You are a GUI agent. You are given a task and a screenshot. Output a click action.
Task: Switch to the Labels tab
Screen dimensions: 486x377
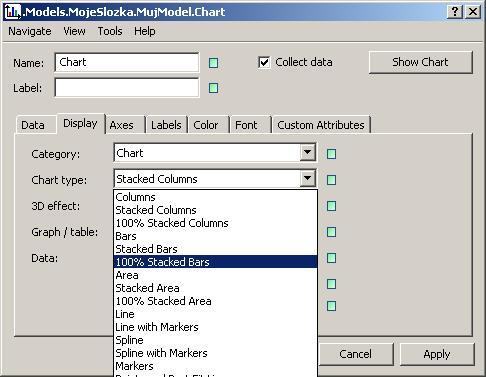(x=166, y=125)
